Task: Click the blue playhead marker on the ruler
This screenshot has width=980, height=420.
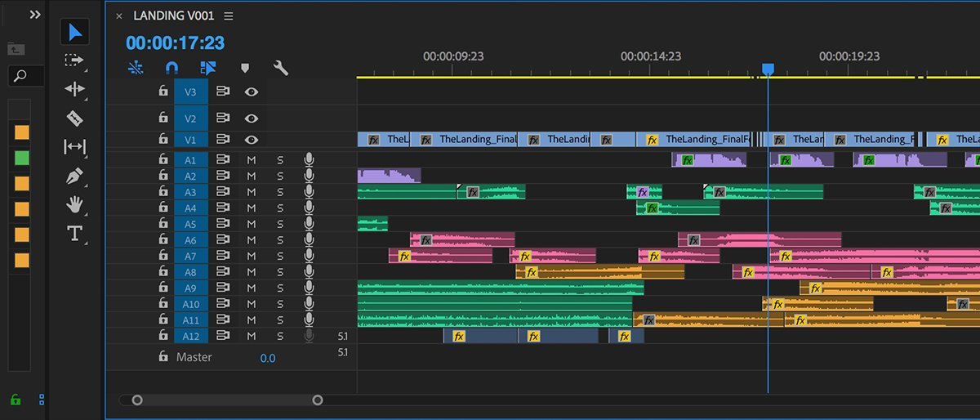Action: tap(768, 69)
